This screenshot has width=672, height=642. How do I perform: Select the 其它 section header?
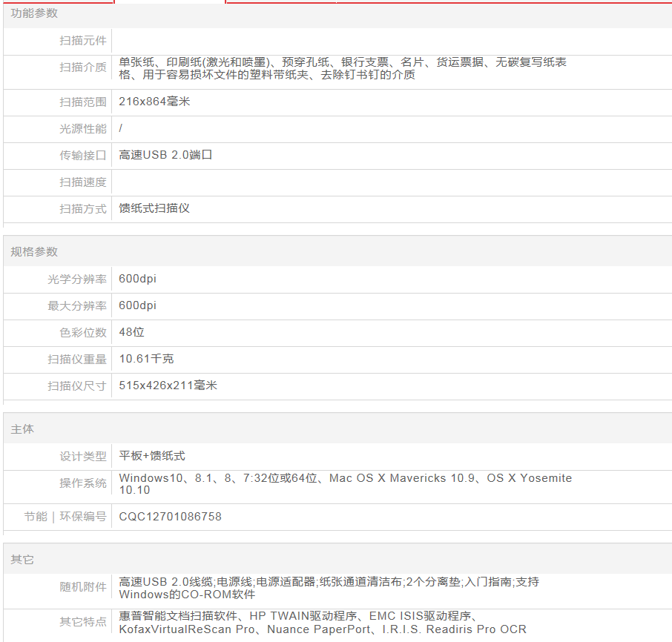coord(22,560)
